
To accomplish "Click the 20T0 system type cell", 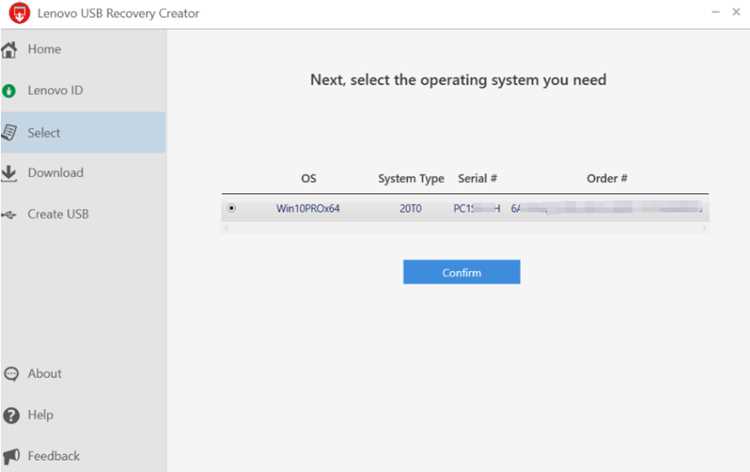I will [411, 209].
